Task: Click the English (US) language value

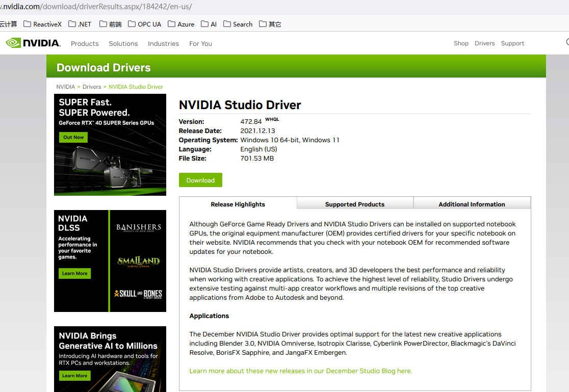Action: [x=258, y=149]
